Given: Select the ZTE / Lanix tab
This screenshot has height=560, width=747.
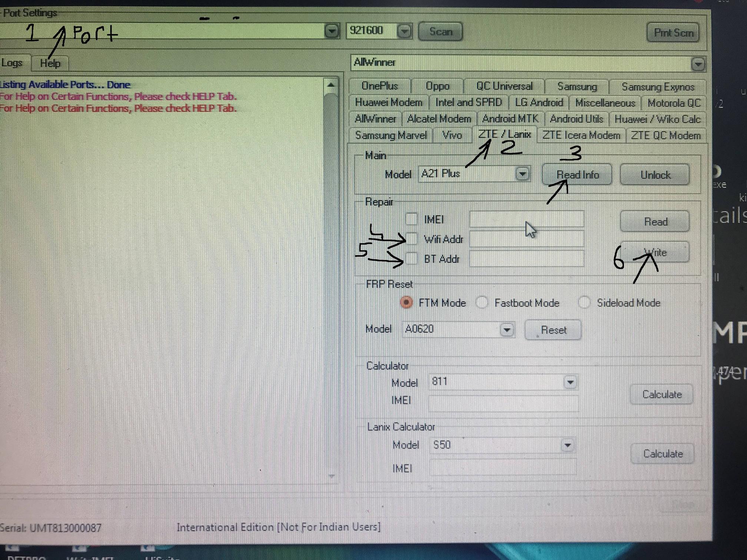Looking at the screenshot, I should pyautogui.click(x=504, y=134).
